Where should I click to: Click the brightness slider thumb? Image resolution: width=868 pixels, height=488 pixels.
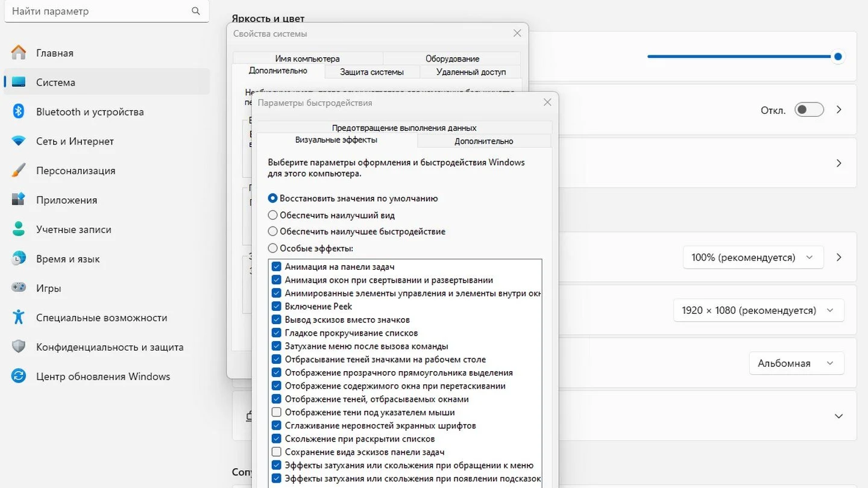pyautogui.click(x=838, y=57)
